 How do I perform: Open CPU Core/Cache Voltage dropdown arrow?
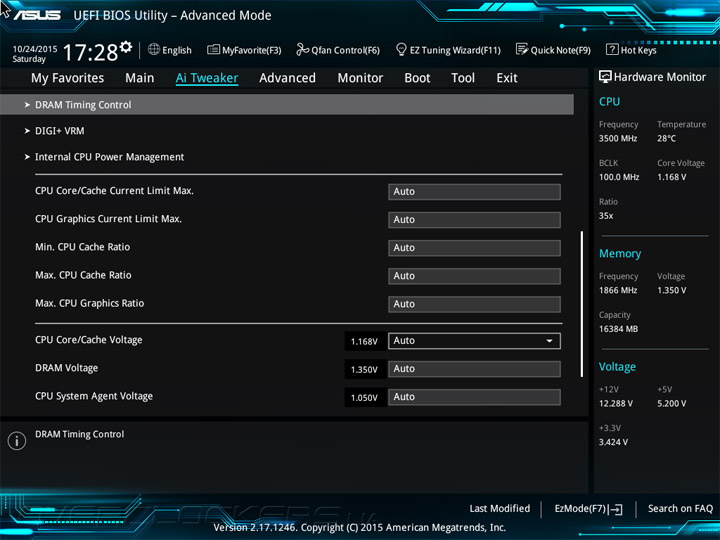click(549, 341)
